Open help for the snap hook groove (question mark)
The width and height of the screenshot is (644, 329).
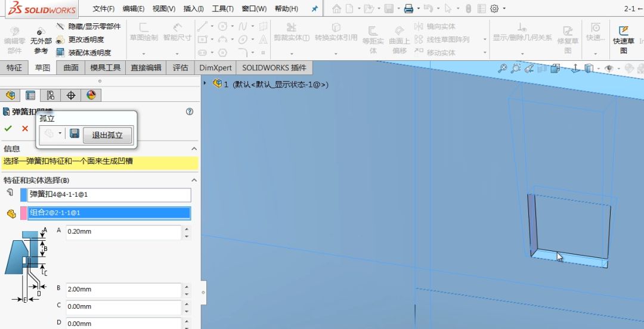[x=190, y=111]
